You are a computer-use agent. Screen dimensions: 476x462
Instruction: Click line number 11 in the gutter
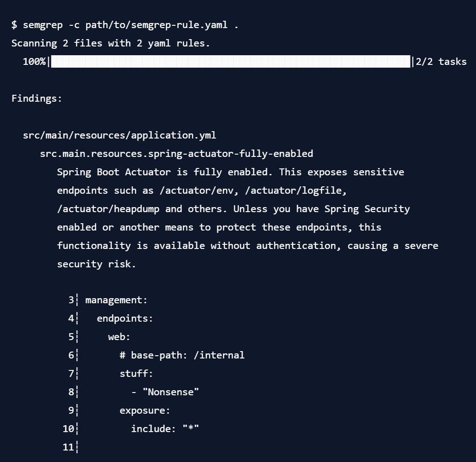point(68,447)
